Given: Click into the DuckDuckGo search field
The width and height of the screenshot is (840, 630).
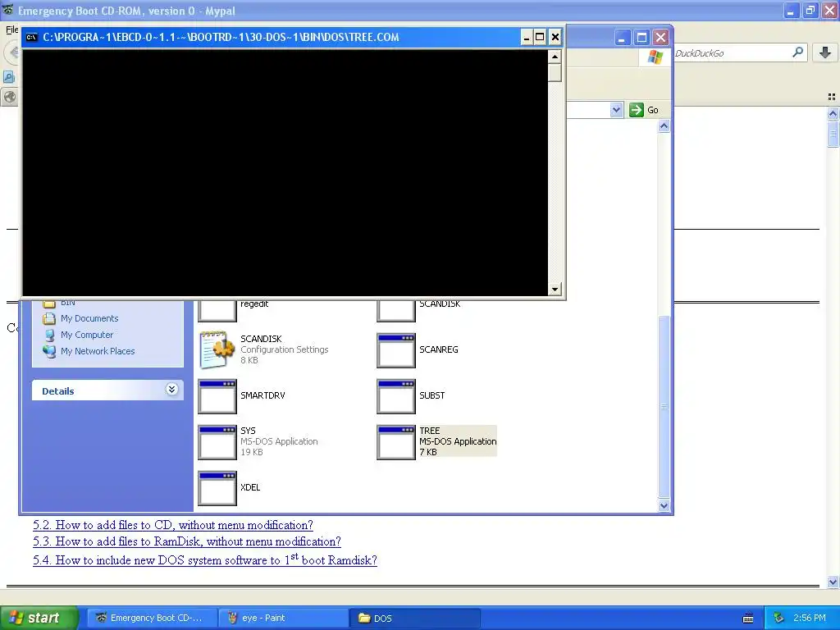Looking at the screenshot, I should tap(731, 53).
